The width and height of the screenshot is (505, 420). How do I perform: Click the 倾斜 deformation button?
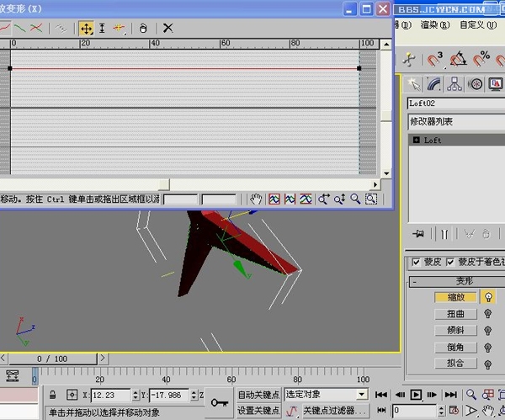(x=455, y=331)
